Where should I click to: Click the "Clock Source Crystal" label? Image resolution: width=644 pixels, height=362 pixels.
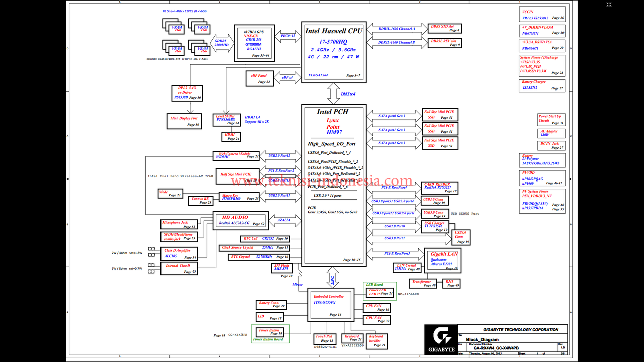point(238,248)
